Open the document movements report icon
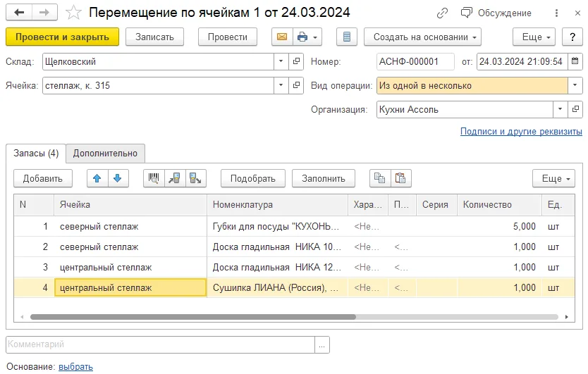The height and width of the screenshot is (374, 588). (346, 37)
